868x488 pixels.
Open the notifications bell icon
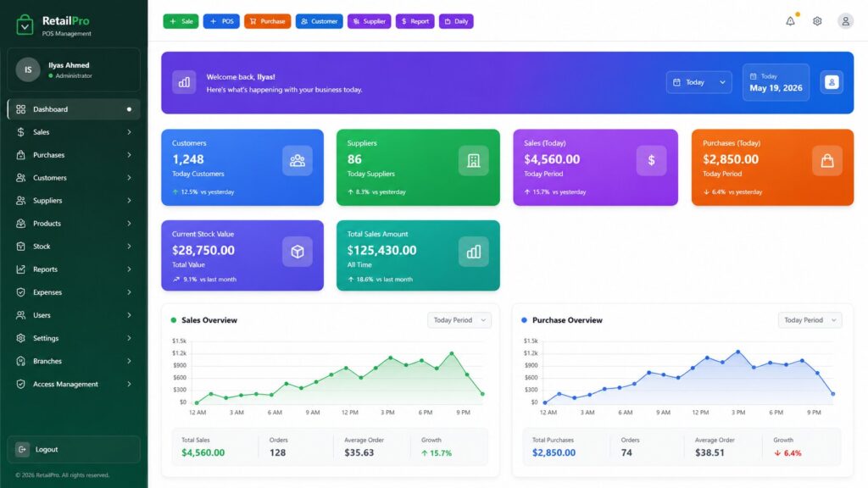click(790, 21)
